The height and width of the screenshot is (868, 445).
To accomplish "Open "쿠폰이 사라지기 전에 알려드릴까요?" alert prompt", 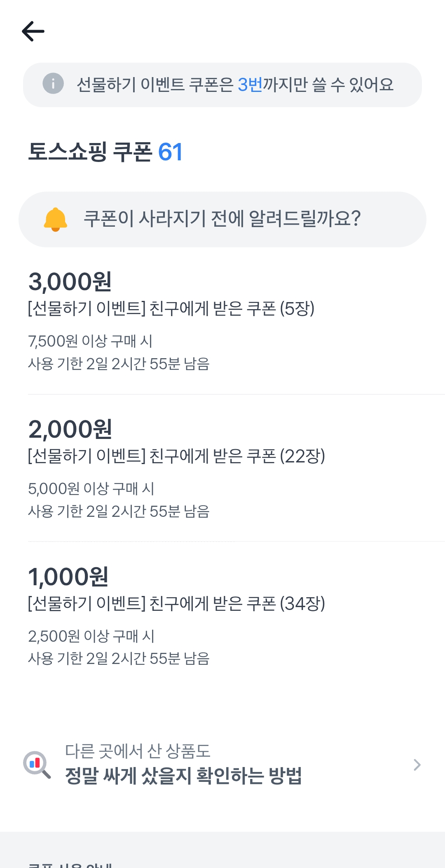I will pos(222,219).
